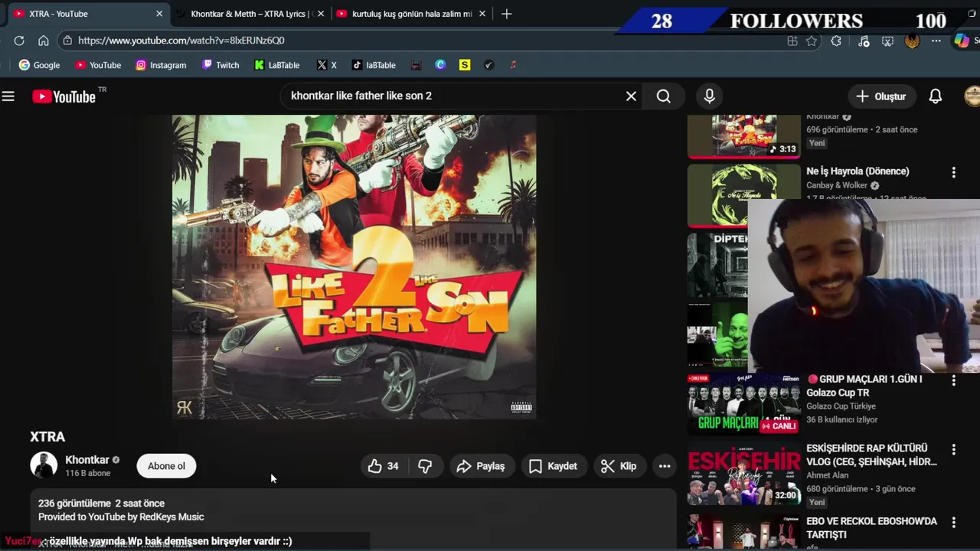980x551 pixels.
Task: Refresh the browser page
Action: pyautogui.click(x=19, y=41)
